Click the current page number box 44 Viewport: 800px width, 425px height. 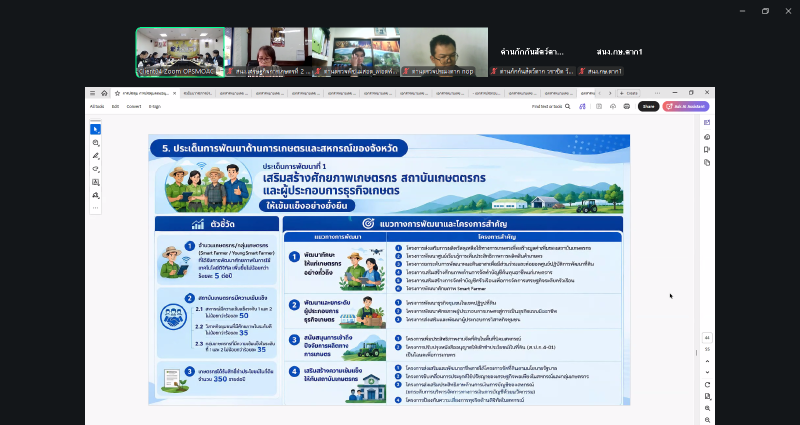pyautogui.click(x=707, y=338)
